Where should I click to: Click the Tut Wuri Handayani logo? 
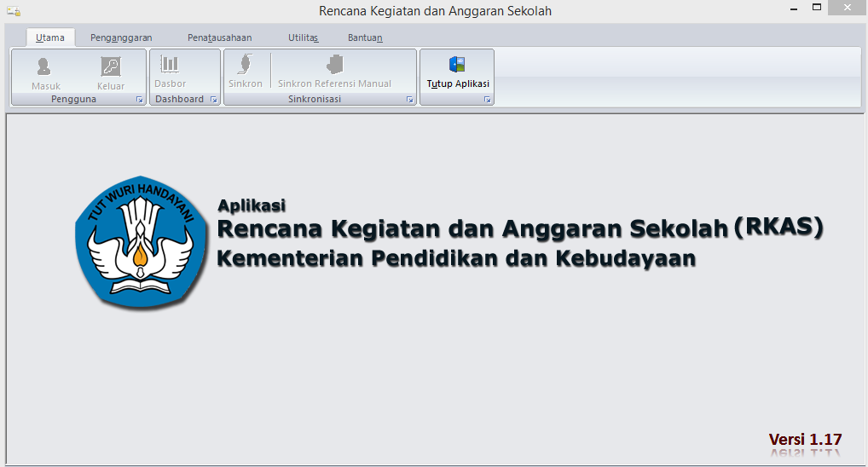pyautogui.click(x=141, y=242)
